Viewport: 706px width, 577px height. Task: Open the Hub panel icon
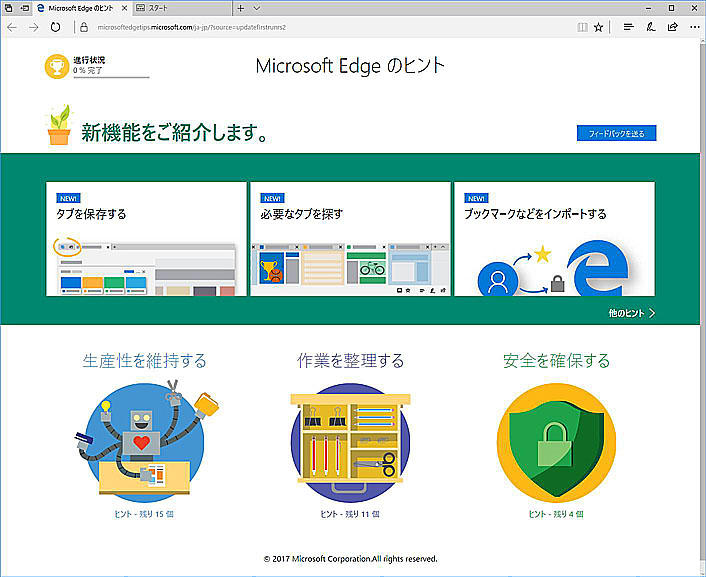coord(629,27)
